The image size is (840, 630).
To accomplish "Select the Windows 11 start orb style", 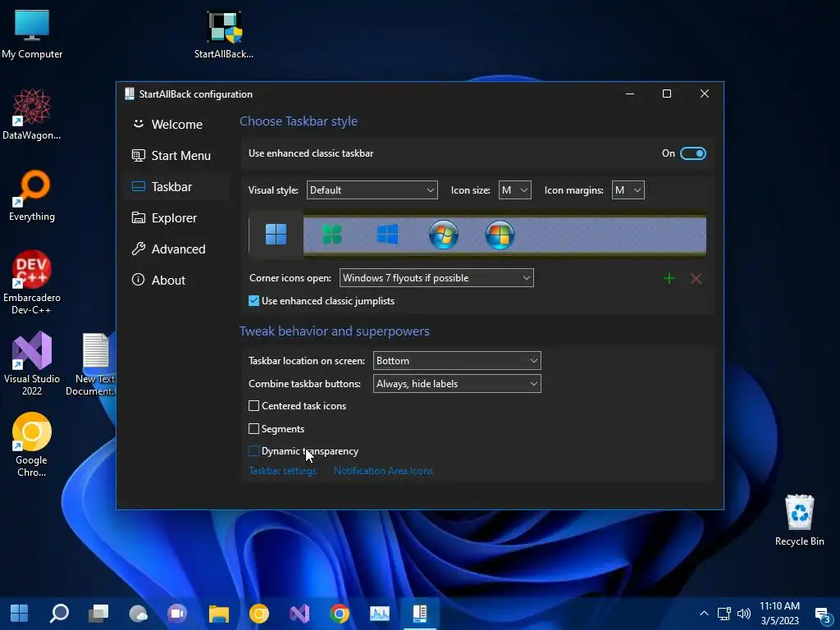I will (276, 234).
